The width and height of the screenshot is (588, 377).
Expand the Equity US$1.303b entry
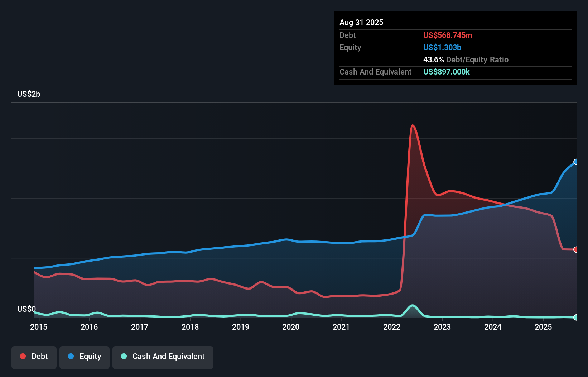click(x=442, y=47)
